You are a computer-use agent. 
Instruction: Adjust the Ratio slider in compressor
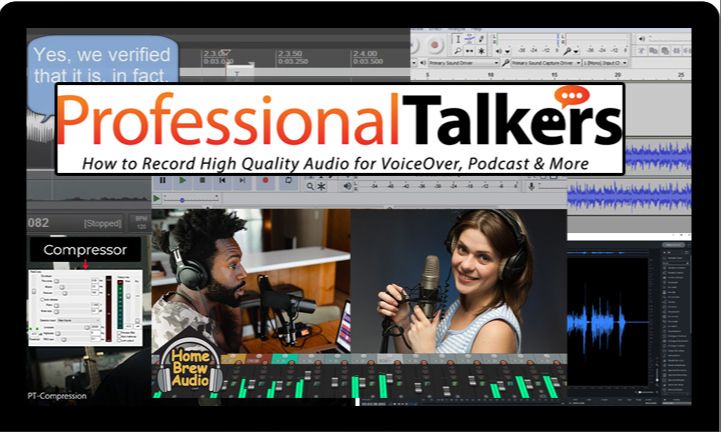pos(72,305)
